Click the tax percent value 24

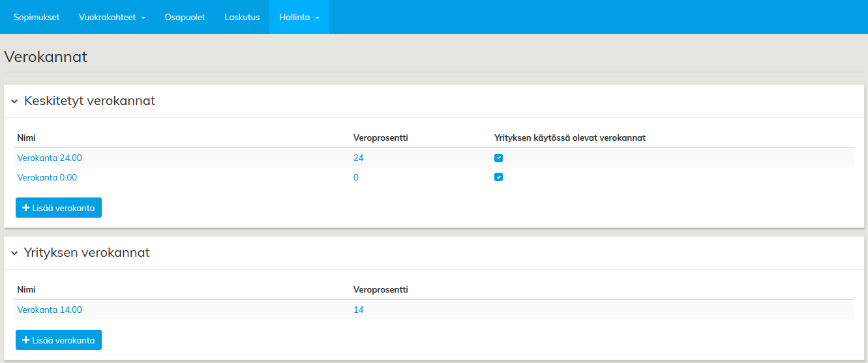358,158
